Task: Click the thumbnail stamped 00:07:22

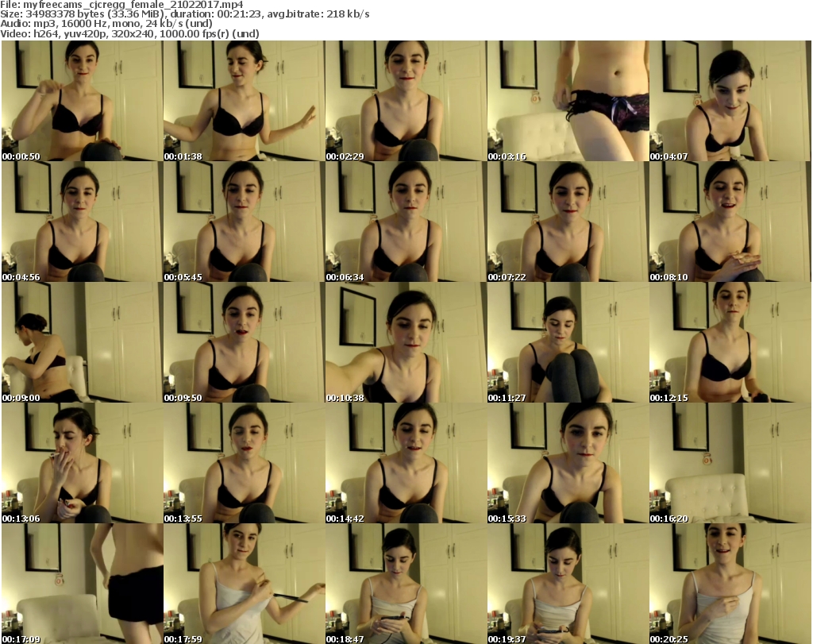Action: 568,222
